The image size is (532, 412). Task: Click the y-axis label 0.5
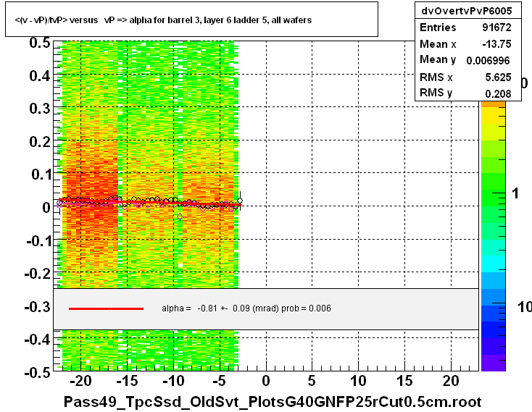40,43
